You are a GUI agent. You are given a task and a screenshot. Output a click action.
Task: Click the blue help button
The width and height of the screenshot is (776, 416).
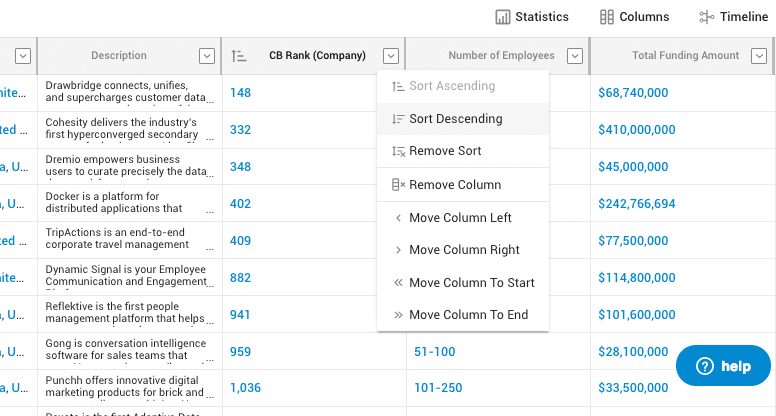coord(723,366)
